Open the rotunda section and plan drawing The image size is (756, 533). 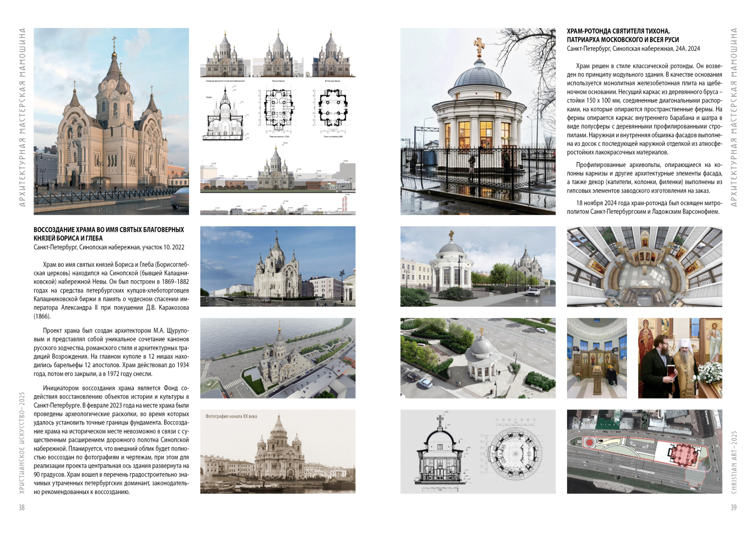pos(478,451)
